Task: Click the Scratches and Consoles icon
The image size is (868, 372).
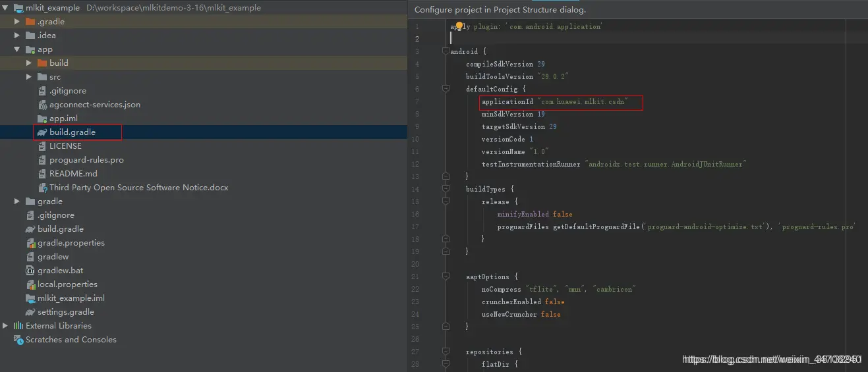Action: [x=18, y=340]
